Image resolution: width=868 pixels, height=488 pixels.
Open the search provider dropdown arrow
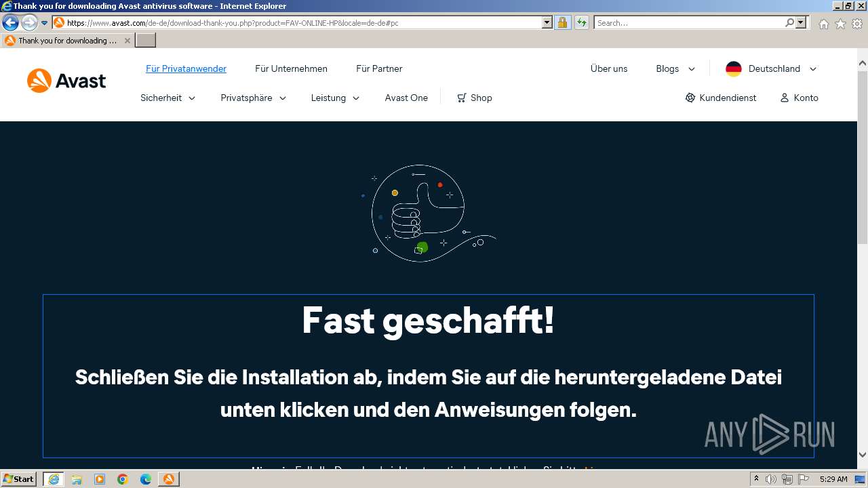[801, 23]
